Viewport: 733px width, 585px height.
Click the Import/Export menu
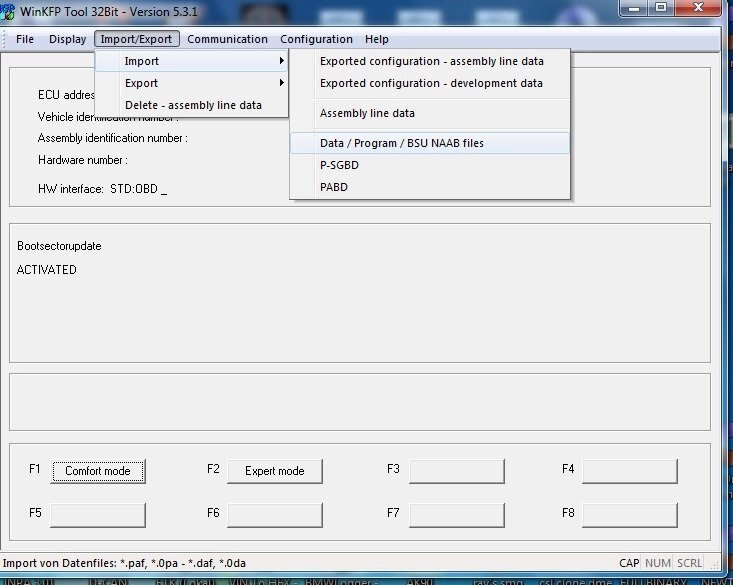137,39
